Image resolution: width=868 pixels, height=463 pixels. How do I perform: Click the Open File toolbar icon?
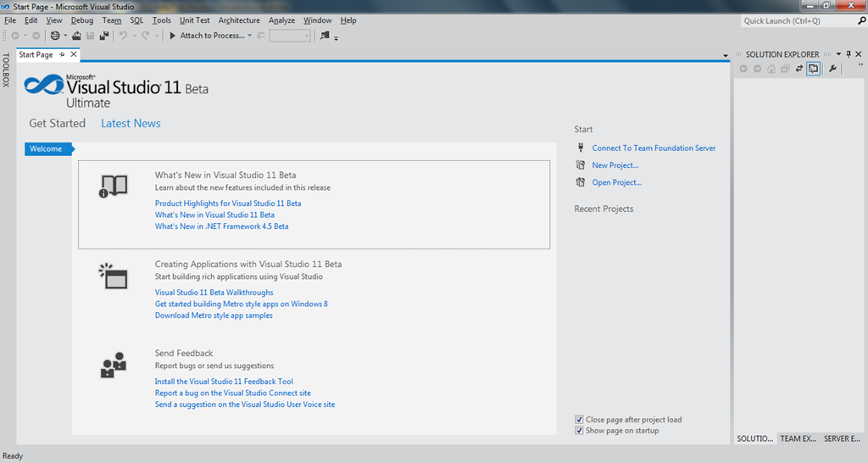tap(76, 36)
